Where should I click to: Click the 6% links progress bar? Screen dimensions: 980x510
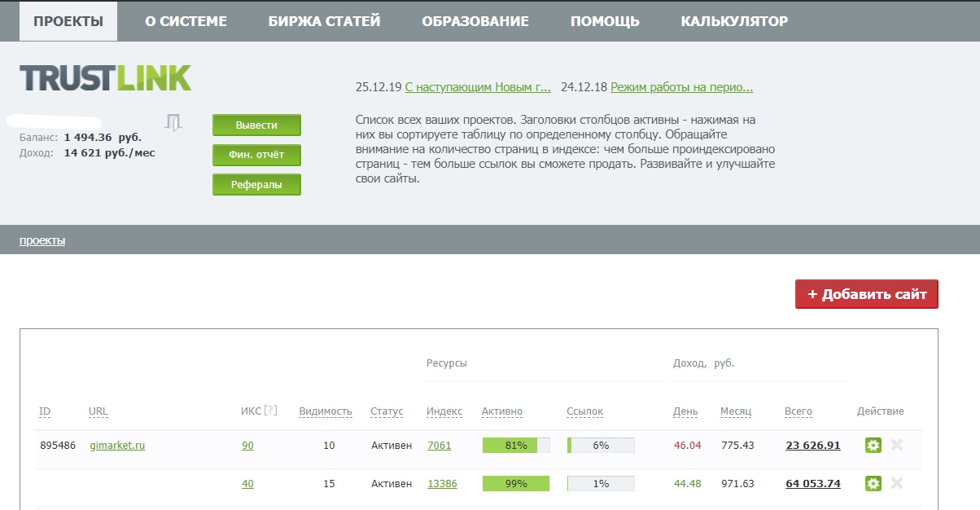(601, 445)
